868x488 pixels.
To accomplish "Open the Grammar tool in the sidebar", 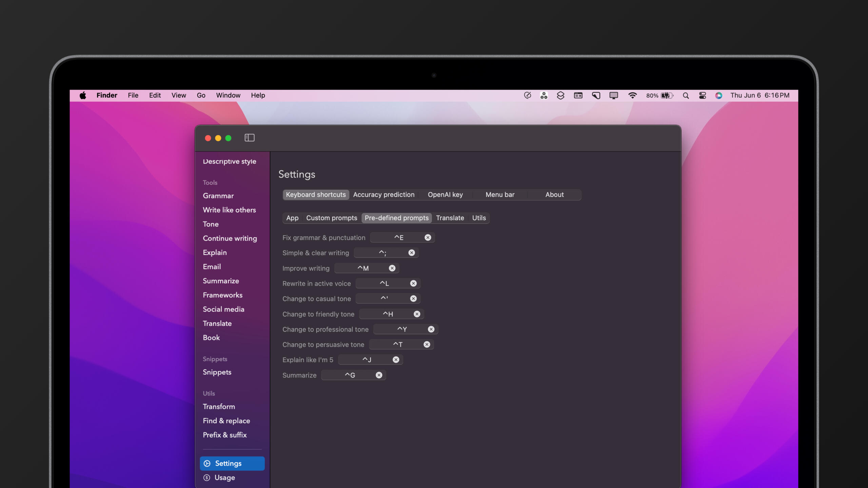I will coord(218,196).
